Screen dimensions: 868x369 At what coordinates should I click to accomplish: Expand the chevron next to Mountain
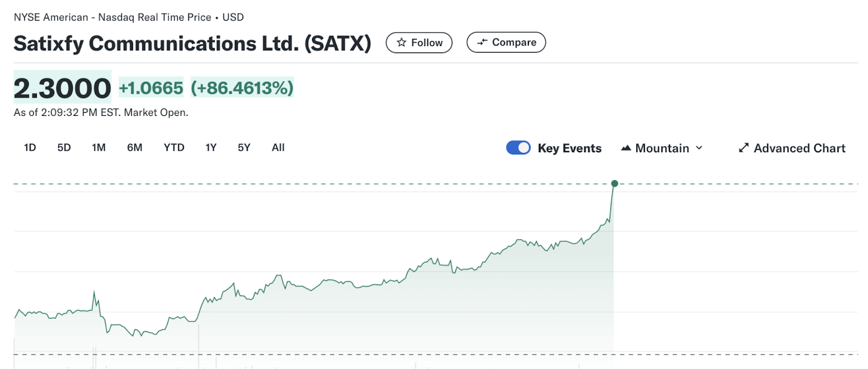[x=699, y=148]
